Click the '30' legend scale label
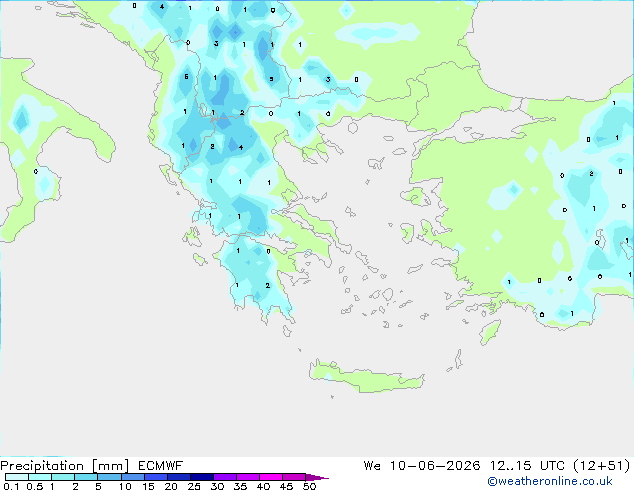The image size is (634, 490). (217, 486)
